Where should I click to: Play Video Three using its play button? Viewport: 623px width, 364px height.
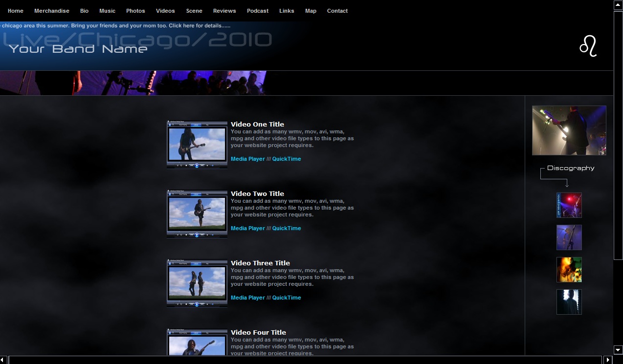tap(197, 304)
